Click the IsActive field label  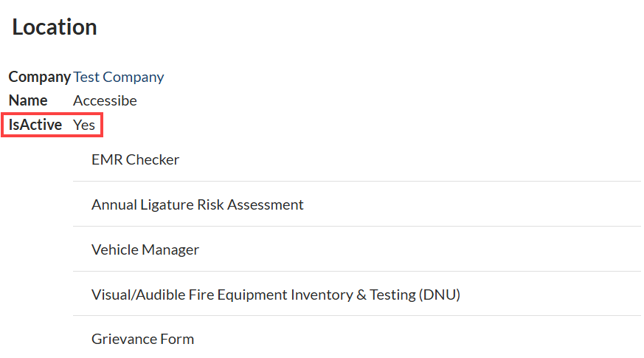[x=35, y=125]
